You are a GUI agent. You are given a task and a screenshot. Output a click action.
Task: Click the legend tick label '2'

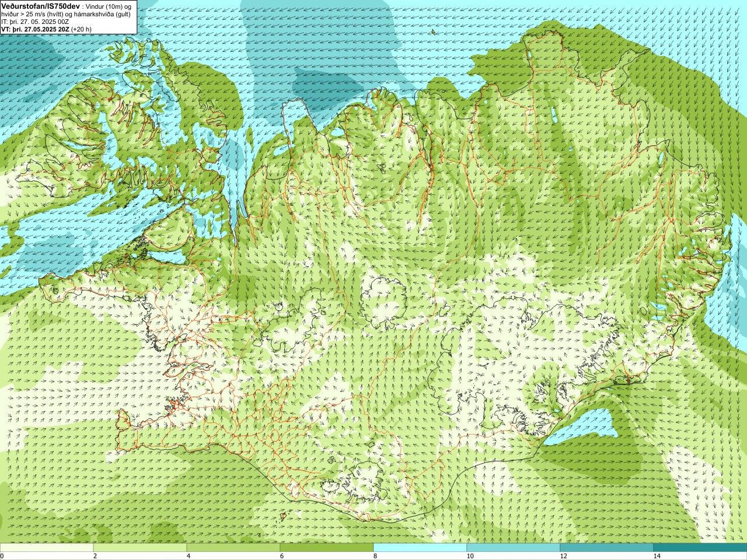coord(95,556)
